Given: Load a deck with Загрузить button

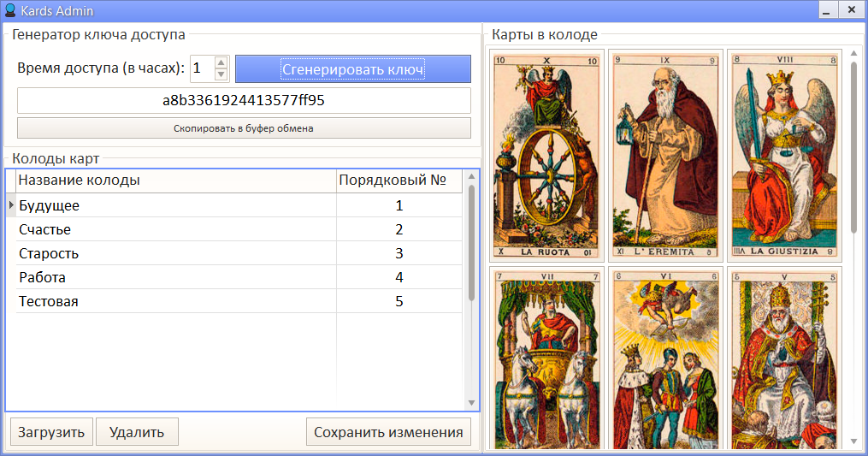Looking at the screenshot, I should click(51, 432).
